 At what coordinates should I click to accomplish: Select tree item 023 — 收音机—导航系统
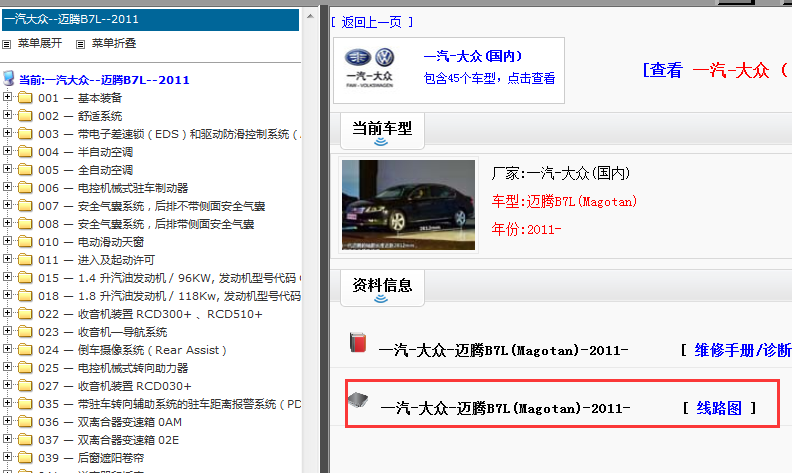pyautogui.click(x=103, y=332)
